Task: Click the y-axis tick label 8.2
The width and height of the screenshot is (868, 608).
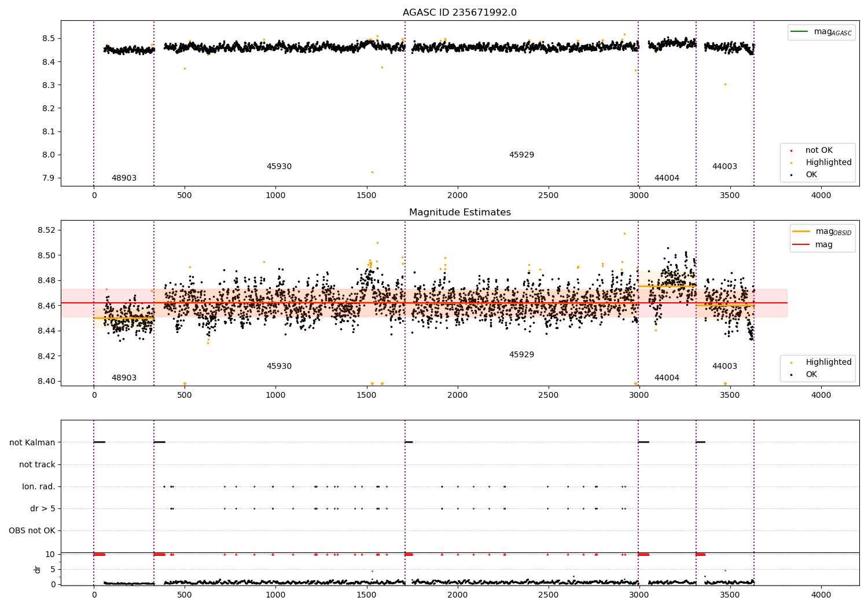Action: 49,108
